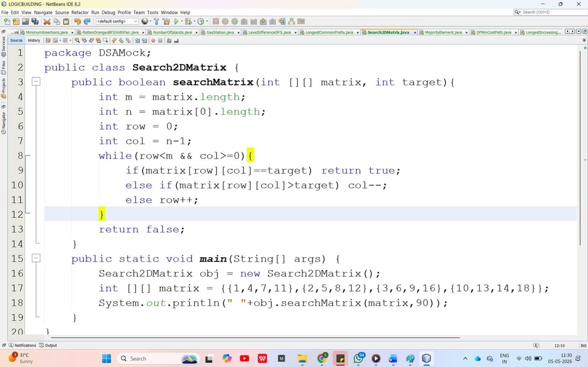
Task: Switch to Source view button
Action: (x=16, y=40)
